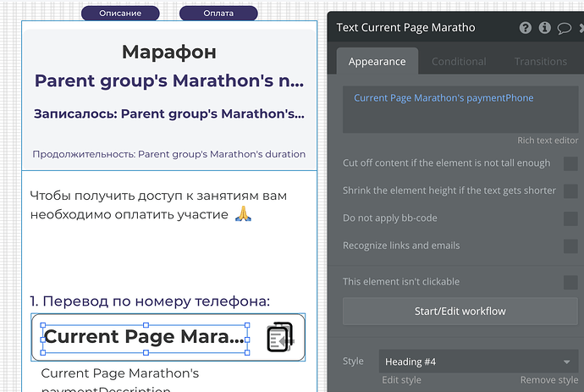The height and width of the screenshot is (392, 584).
Task: Select the 'Записалось: Parent group's Marathon's...' text
Action: point(169,113)
